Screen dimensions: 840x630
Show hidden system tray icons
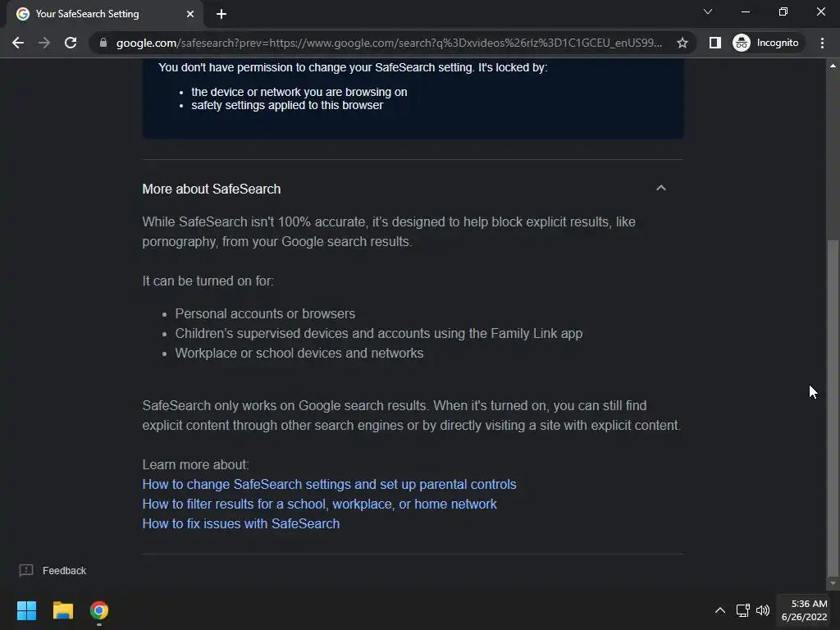720,610
